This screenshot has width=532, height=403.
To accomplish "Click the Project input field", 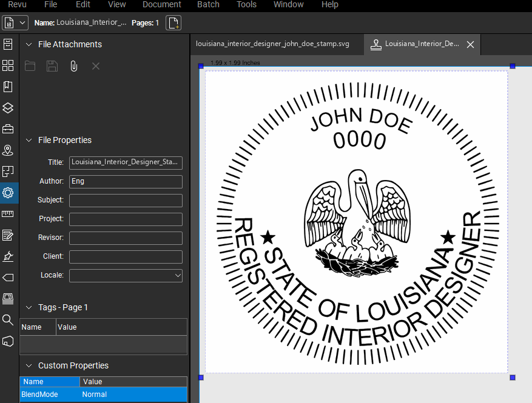I will (x=126, y=219).
